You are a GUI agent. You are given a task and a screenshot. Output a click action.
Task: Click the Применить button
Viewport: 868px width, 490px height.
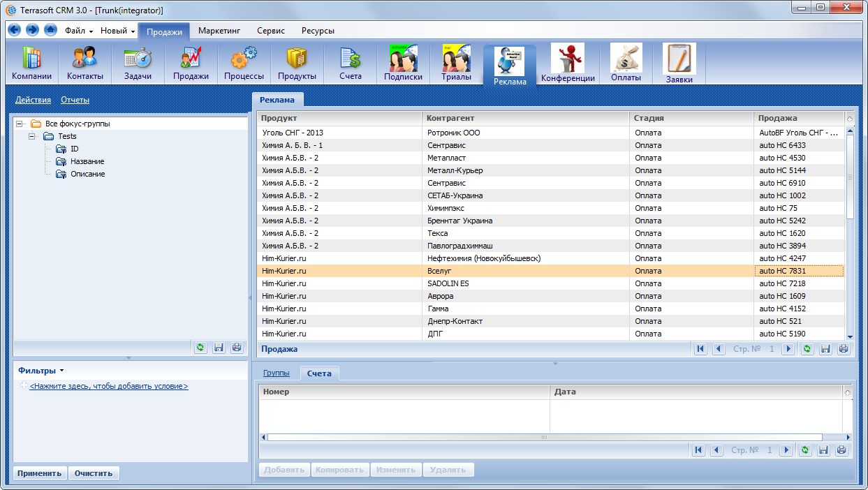pos(41,473)
